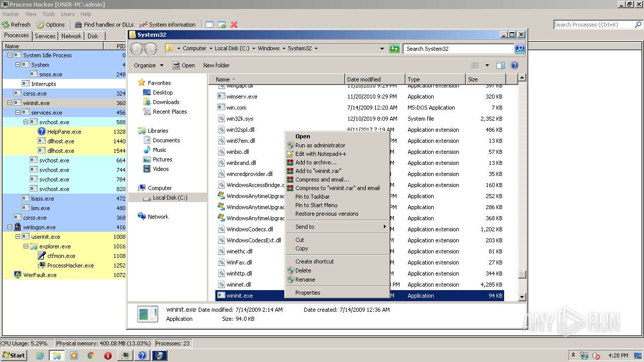Image resolution: width=644 pixels, height=362 pixels.
Task: Click the red X terminate icon in toolbar
Action: (x=234, y=25)
